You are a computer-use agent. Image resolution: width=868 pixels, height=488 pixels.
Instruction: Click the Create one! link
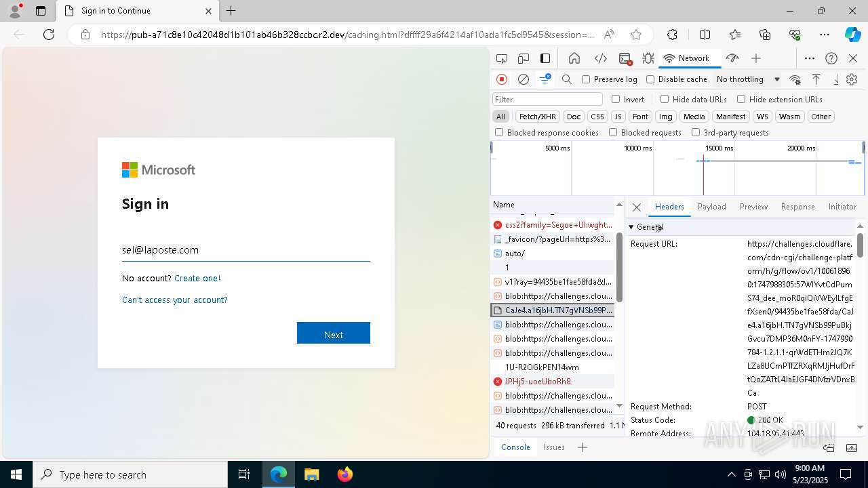[197, 278]
